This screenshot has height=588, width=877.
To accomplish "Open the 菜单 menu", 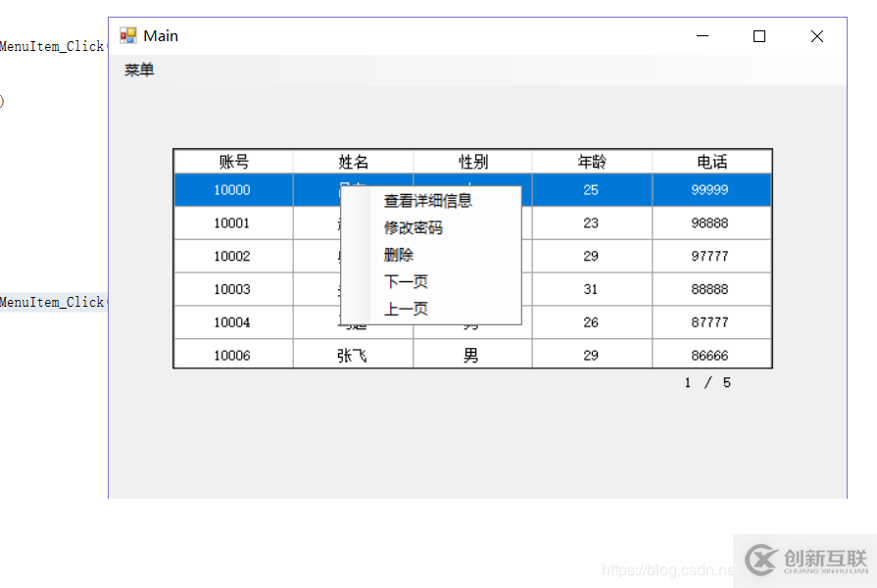I will (137, 70).
